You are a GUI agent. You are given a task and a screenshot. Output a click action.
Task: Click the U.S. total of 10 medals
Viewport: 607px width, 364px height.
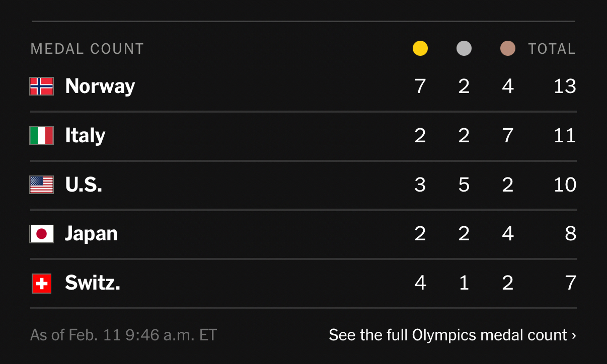565,185
